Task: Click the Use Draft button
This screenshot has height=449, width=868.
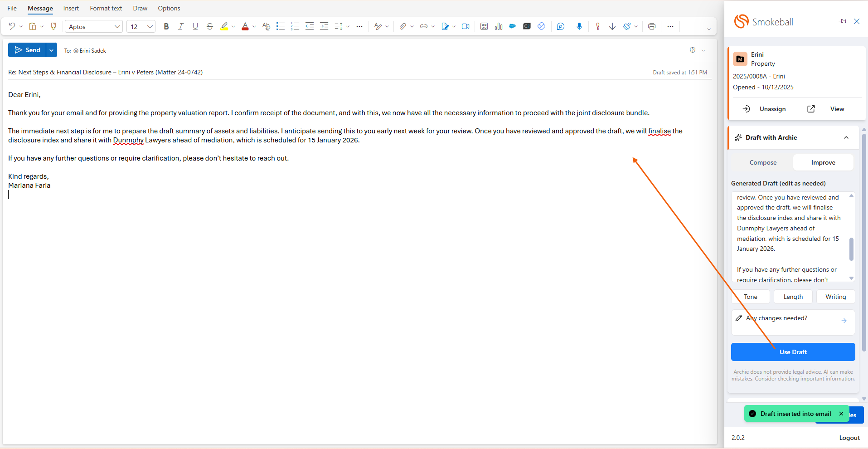Action: pos(793,352)
